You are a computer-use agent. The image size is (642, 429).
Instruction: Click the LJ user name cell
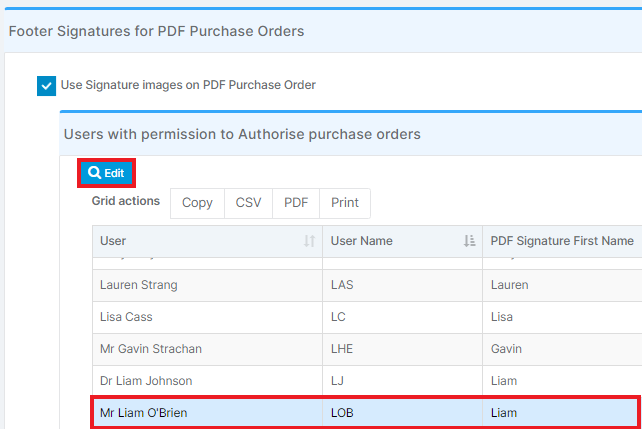[x=402, y=381]
